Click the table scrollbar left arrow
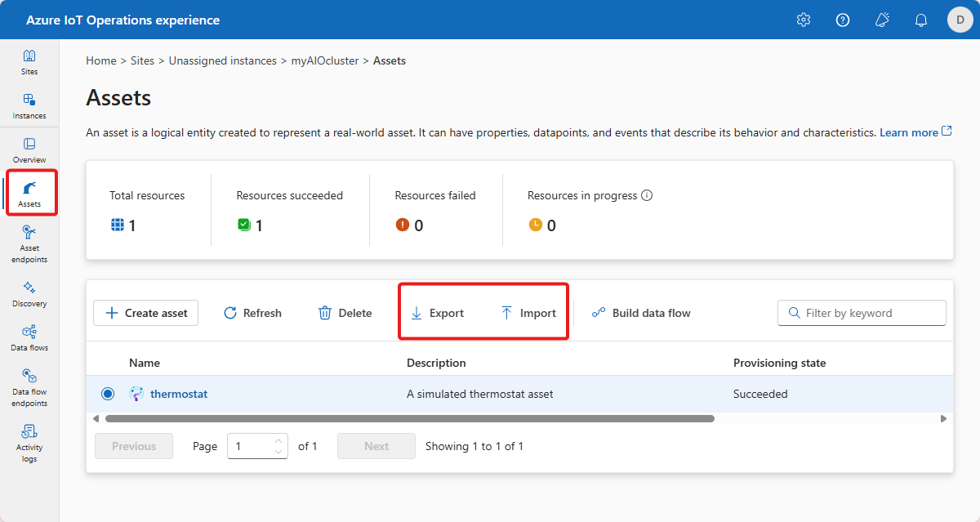 point(96,418)
